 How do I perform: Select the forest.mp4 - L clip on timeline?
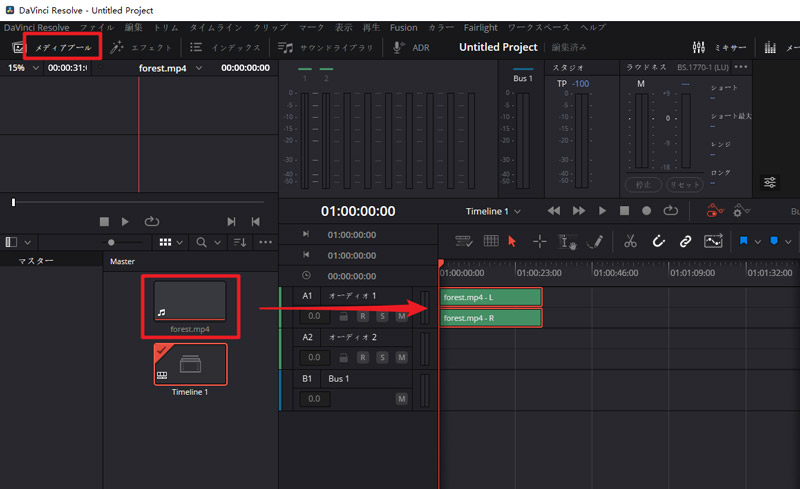tap(490, 297)
